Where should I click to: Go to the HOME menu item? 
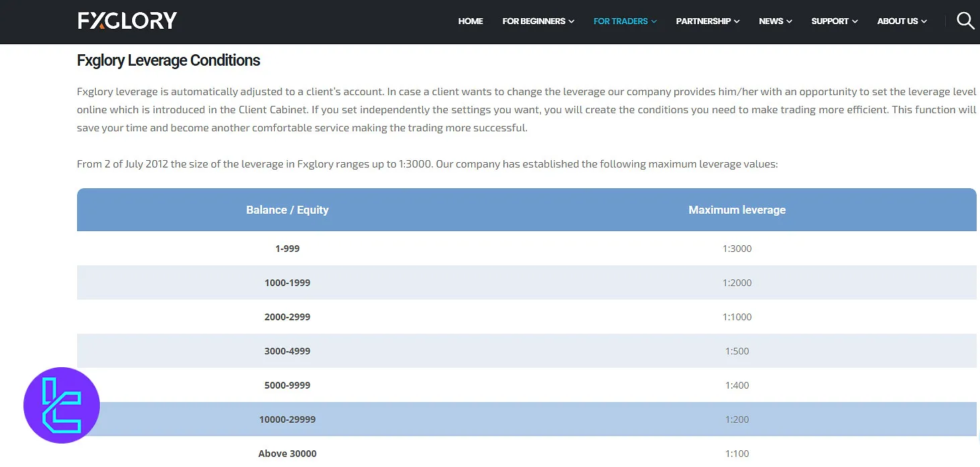471,21
